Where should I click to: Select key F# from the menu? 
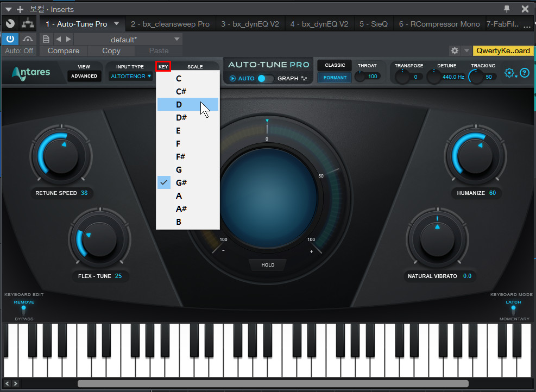coord(188,156)
